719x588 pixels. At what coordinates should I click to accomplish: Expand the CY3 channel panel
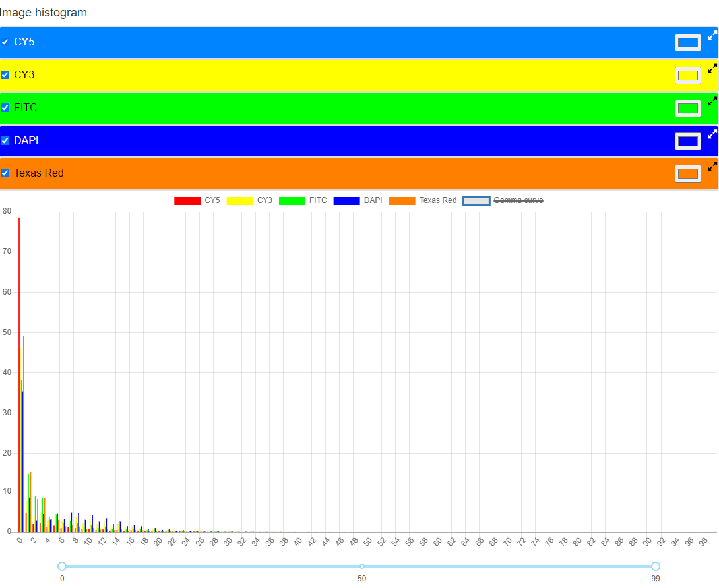tap(712, 68)
